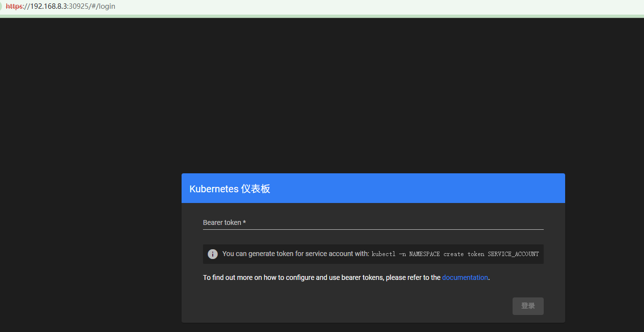Click the "To find out more" sentence
644x332 pixels.
pyautogui.click(x=321, y=277)
